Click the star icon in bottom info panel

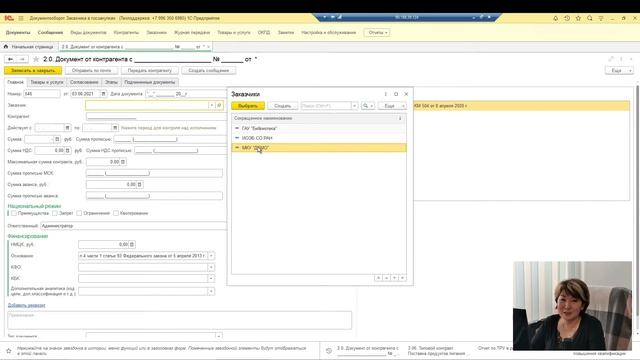(9, 351)
